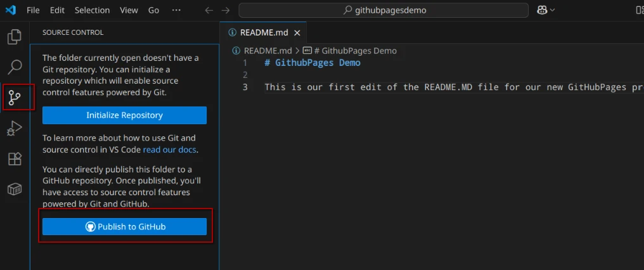The image size is (644, 270).
Task: Open the '# GithubPages Demo' breadcrumb symbol
Action: (355, 51)
